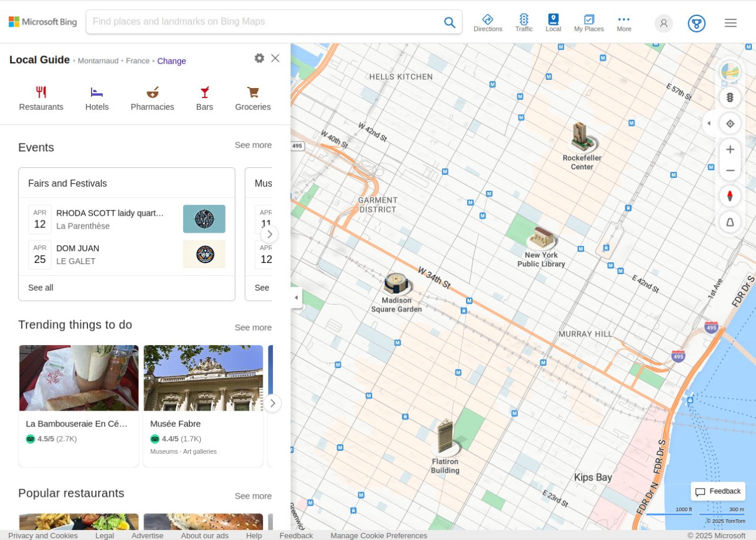Open the Pharmacies category
Viewport: 756px width, 540px height.
pyautogui.click(x=152, y=97)
